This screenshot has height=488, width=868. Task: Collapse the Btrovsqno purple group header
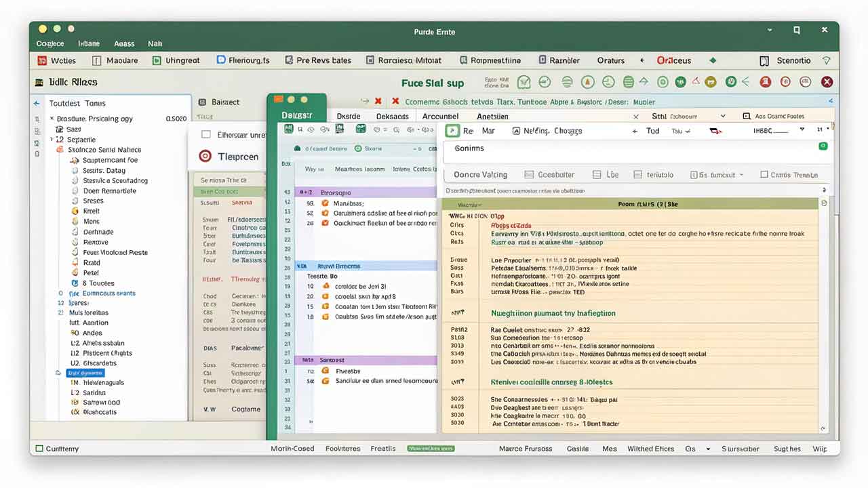tap(366, 192)
